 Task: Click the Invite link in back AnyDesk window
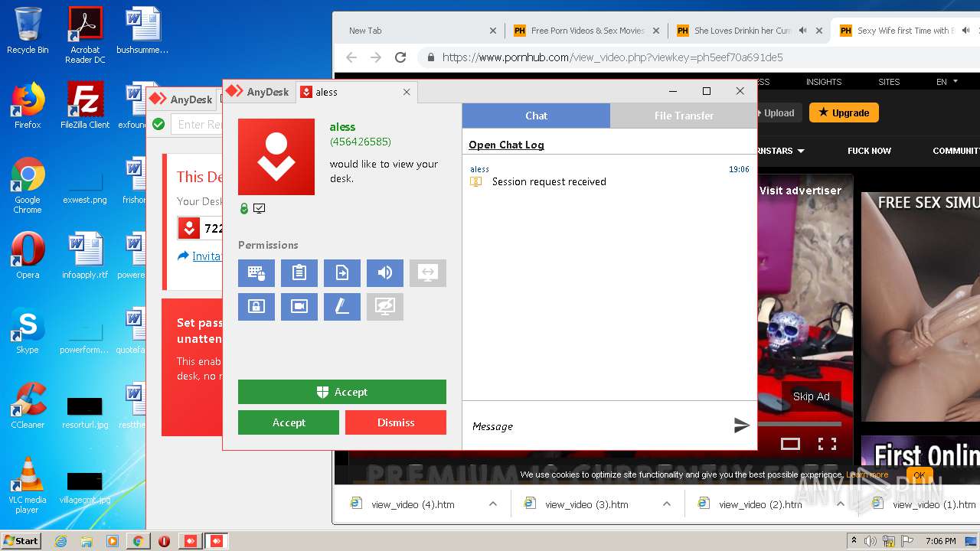207,256
